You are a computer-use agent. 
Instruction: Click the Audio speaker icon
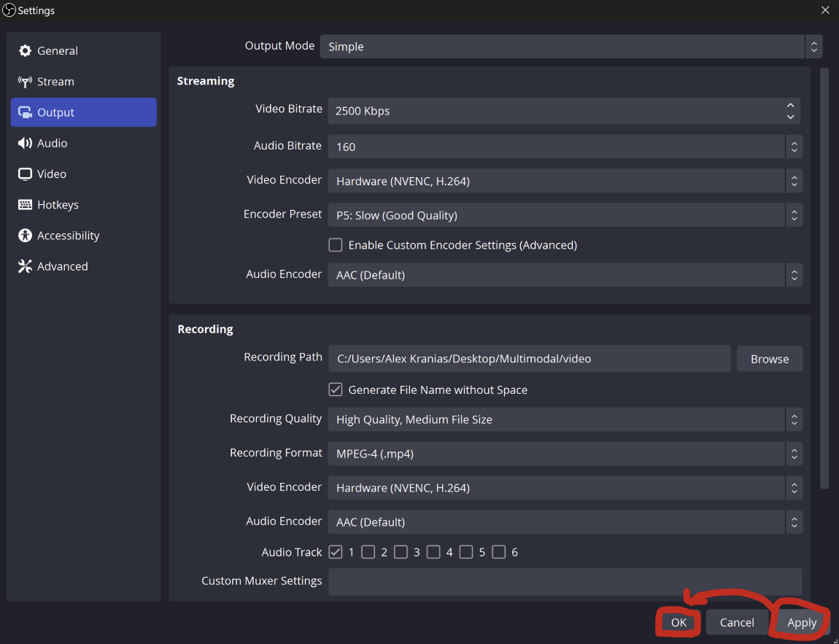tap(26, 144)
